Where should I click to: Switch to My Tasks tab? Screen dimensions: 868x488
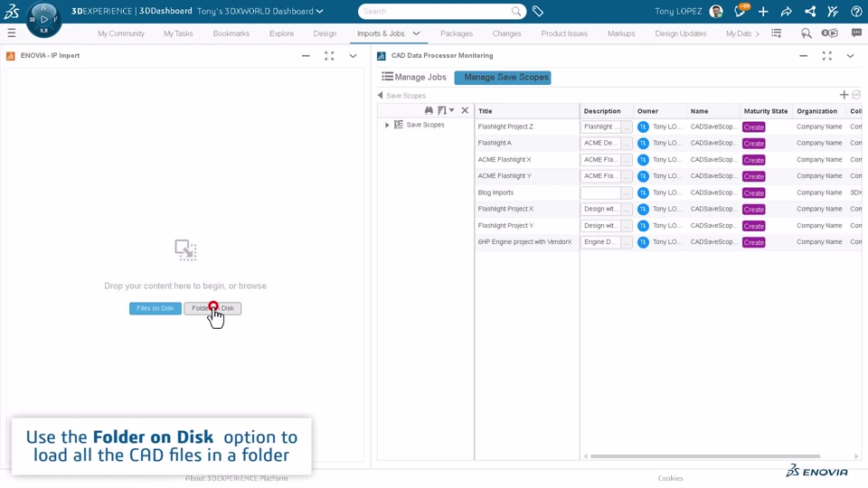(x=178, y=33)
